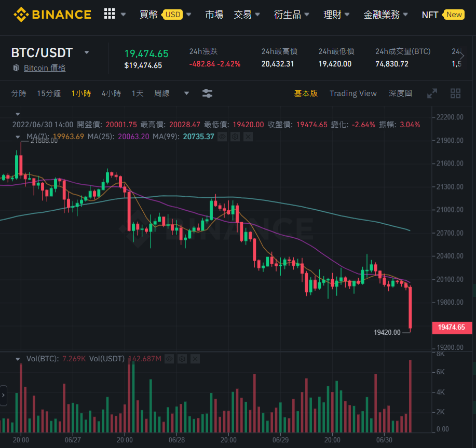Toggle volume indicator visibility eye
The width and height of the screenshot is (476, 448).
(169, 359)
